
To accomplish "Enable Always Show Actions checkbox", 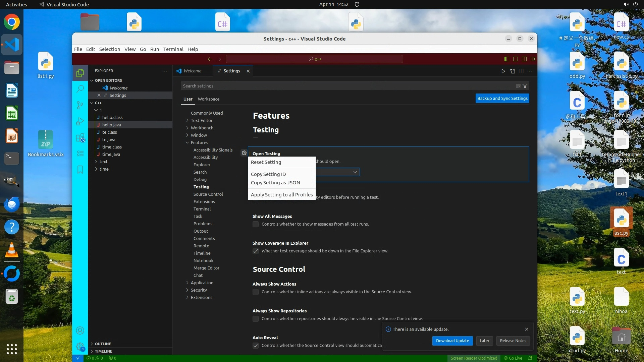I will [x=256, y=292].
